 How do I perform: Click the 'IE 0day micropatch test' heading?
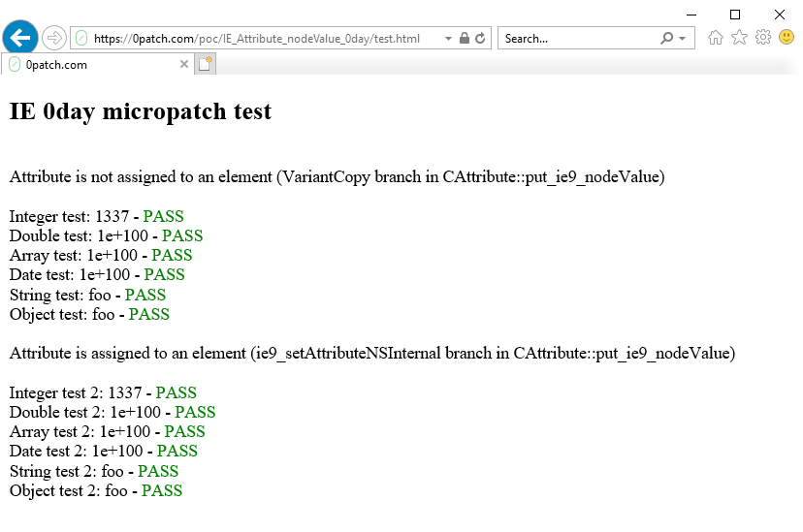click(141, 111)
